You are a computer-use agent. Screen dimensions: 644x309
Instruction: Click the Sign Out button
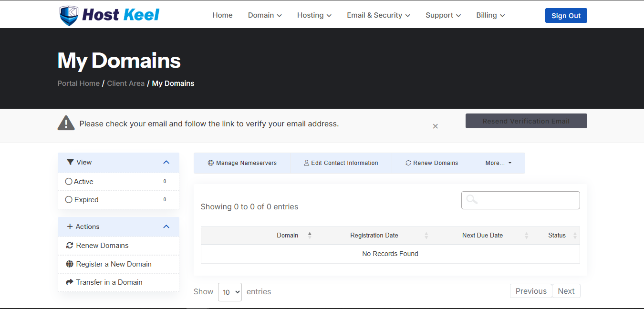[566, 16]
